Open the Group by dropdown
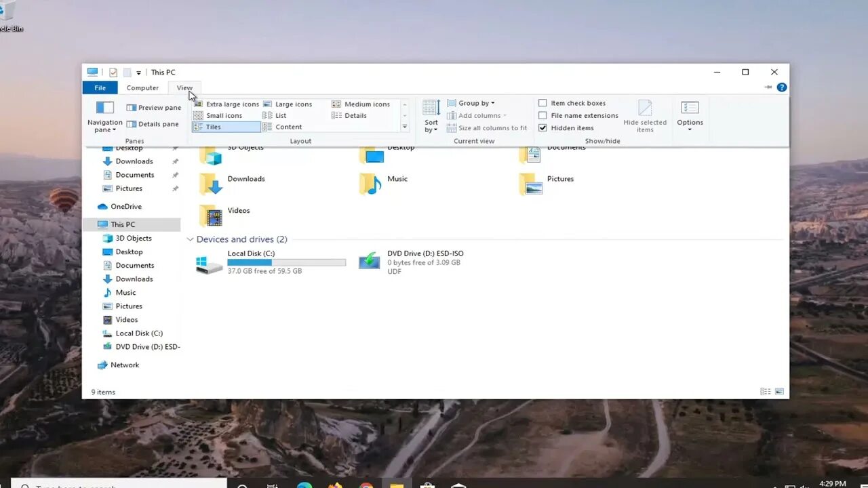This screenshot has height=488, width=868. pos(475,102)
